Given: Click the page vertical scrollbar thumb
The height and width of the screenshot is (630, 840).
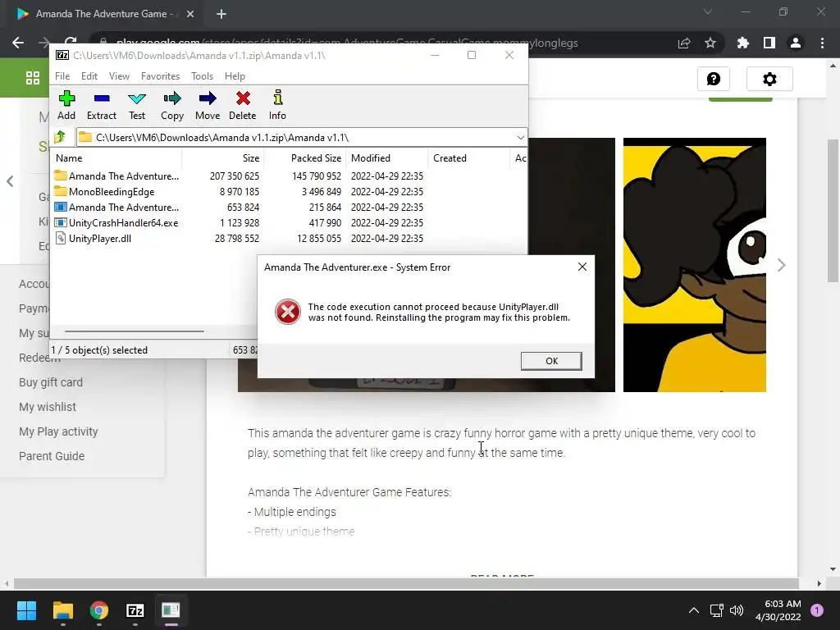Looking at the screenshot, I should pyautogui.click(x=833, y=210).
